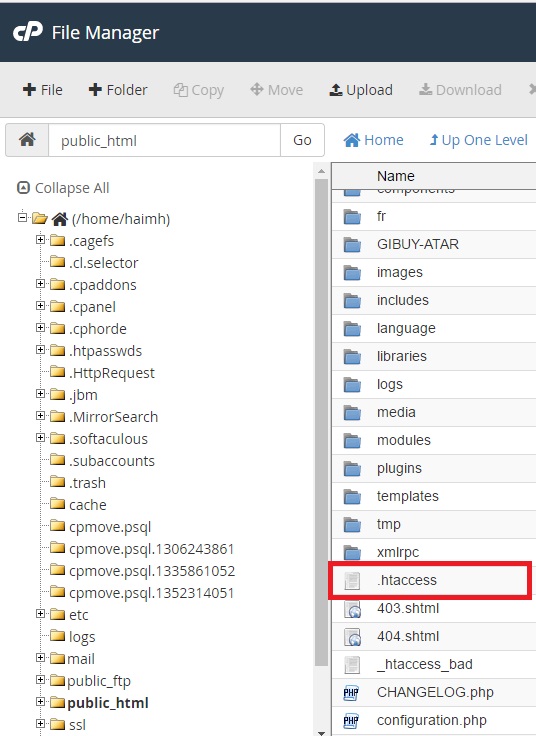Viewport: 536px width, 736px height.
Task: Click Collapse All in the folder tree
Action: pos(63,188)
